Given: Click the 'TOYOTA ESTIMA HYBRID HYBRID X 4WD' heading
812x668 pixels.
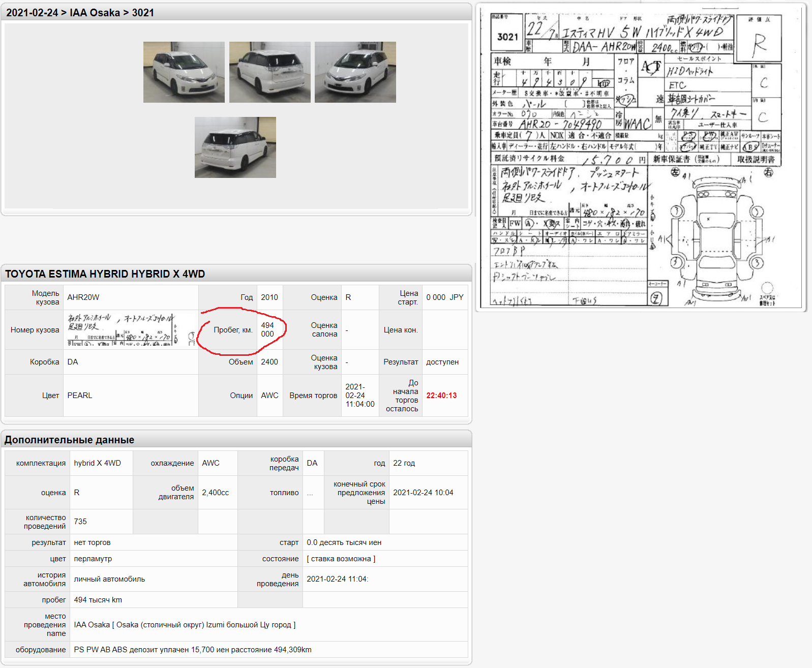Looking at the screenshot, I should [x=105, y=274].
